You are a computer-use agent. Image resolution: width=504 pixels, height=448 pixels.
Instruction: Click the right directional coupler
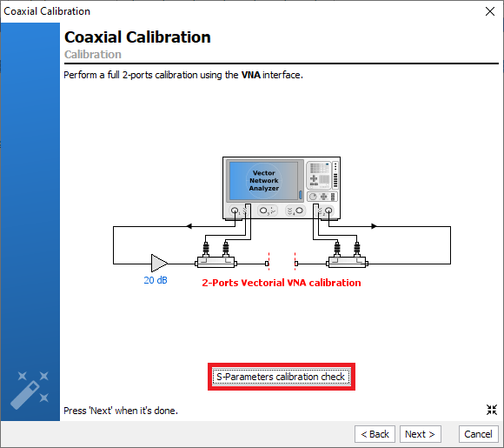point(347,262)
